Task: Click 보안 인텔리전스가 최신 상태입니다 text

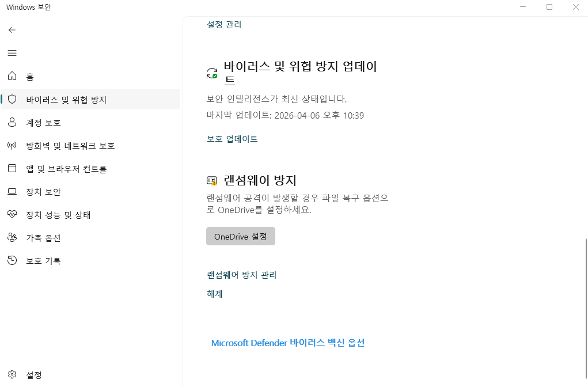Action: pos(276,99)
